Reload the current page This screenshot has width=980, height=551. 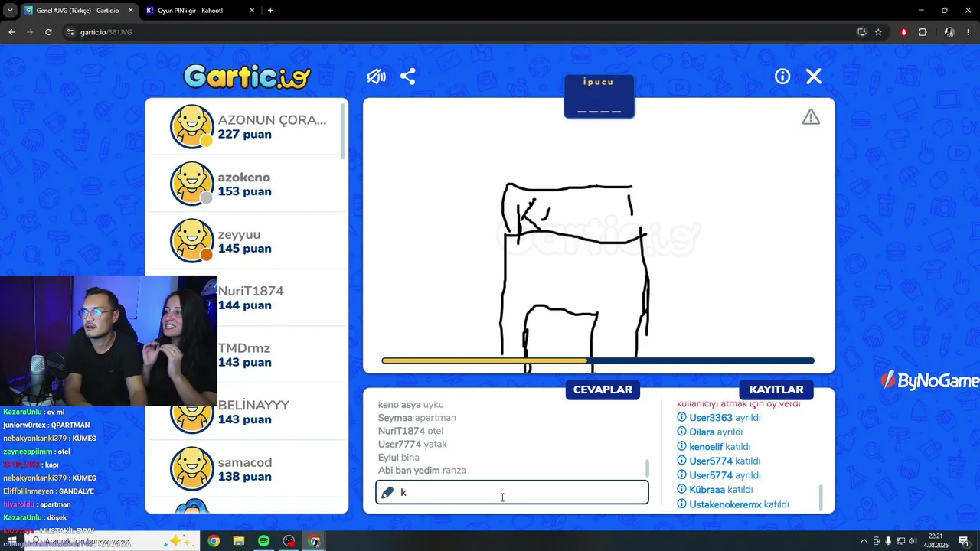pos(48,32)
